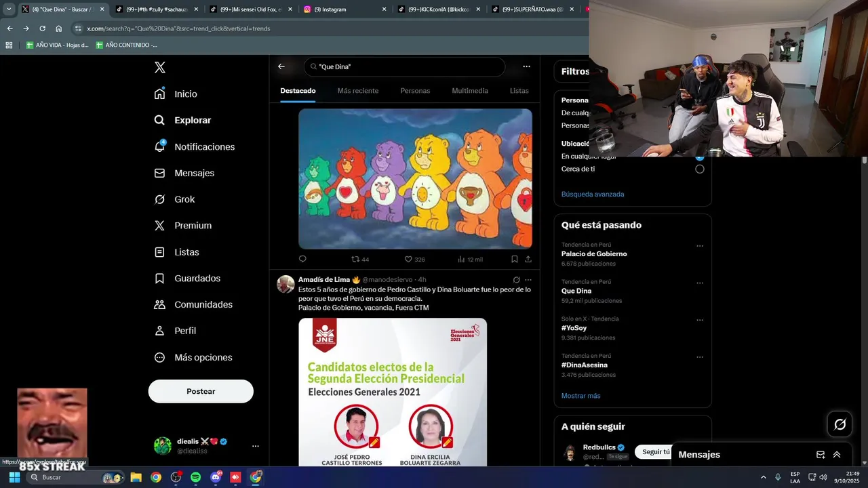Image resolution: width=868 pixels, height=488 pixels.
Task: Open more options on Amadís de Lima post
Action: (x=528, y=279)
